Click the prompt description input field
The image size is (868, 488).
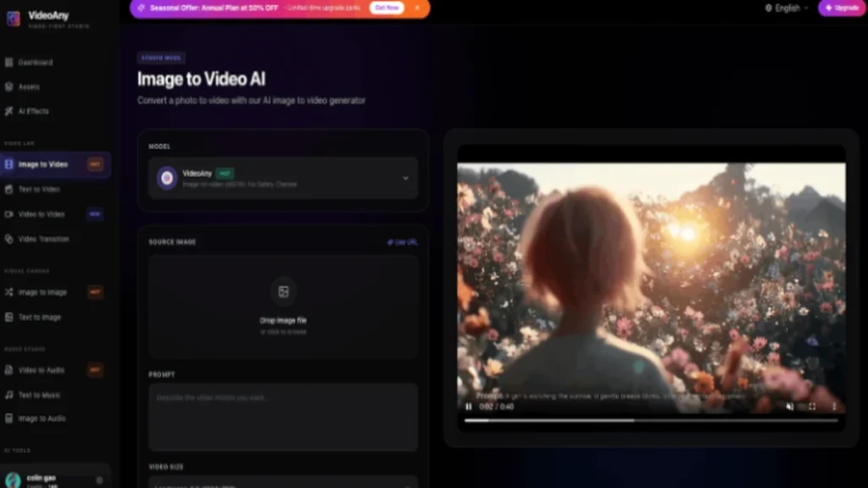click(x=283, y=415)
